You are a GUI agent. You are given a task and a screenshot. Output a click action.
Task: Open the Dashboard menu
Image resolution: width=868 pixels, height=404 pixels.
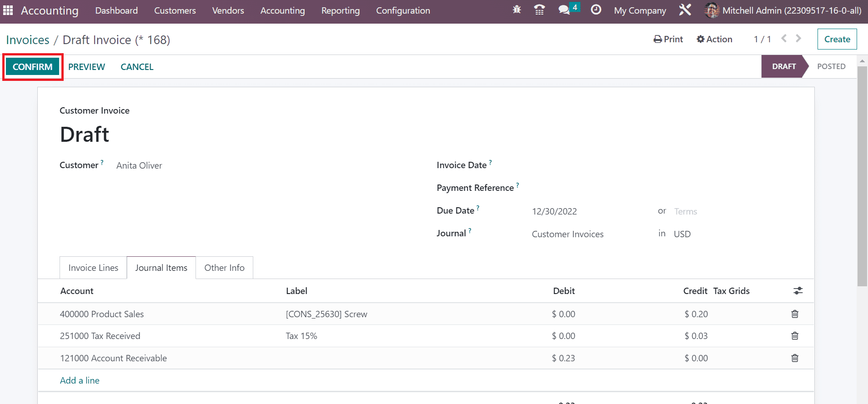[116, 10]
